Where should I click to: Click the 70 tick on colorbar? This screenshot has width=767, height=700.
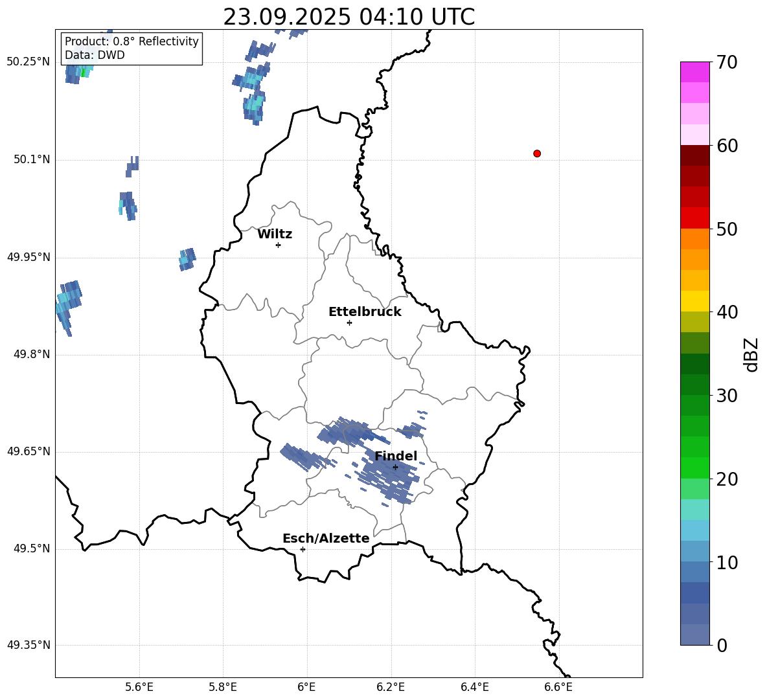[727, 62]
